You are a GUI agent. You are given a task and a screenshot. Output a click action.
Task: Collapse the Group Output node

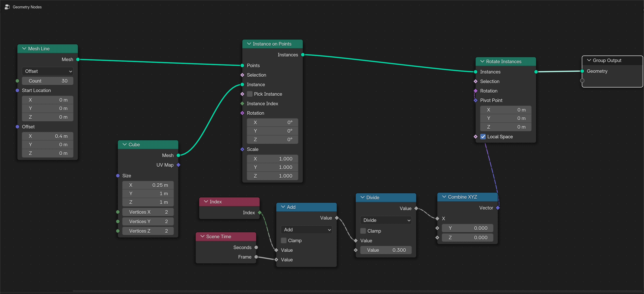coord(589,60)
